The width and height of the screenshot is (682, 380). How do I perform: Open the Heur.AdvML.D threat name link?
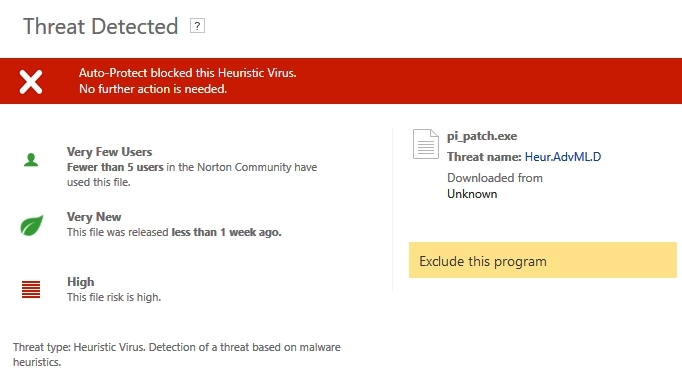tap(563, 157)
